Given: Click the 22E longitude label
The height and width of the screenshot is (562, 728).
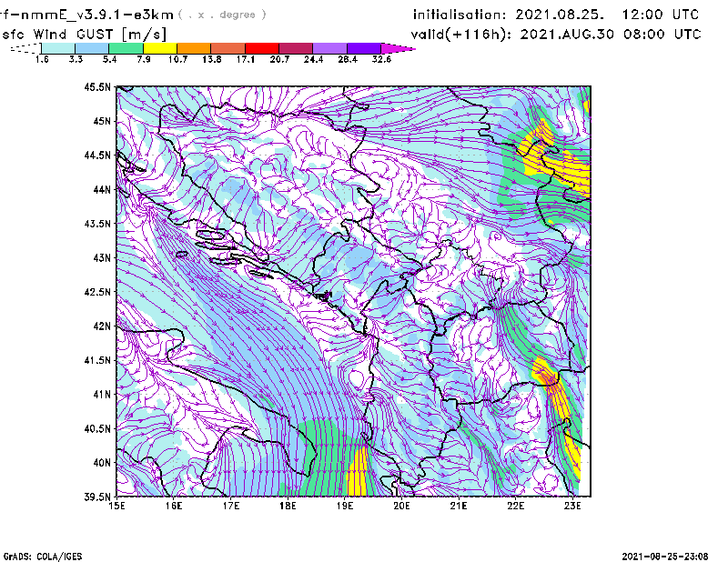Looking at the screenshot, I should click(x=515, y=506).
